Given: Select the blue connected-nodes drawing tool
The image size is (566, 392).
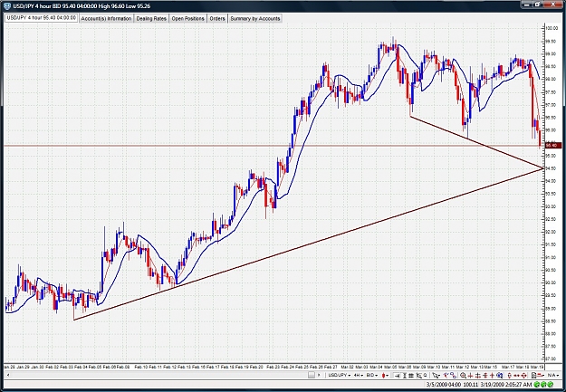Looking at the screenshot, I should click(454, 376).
